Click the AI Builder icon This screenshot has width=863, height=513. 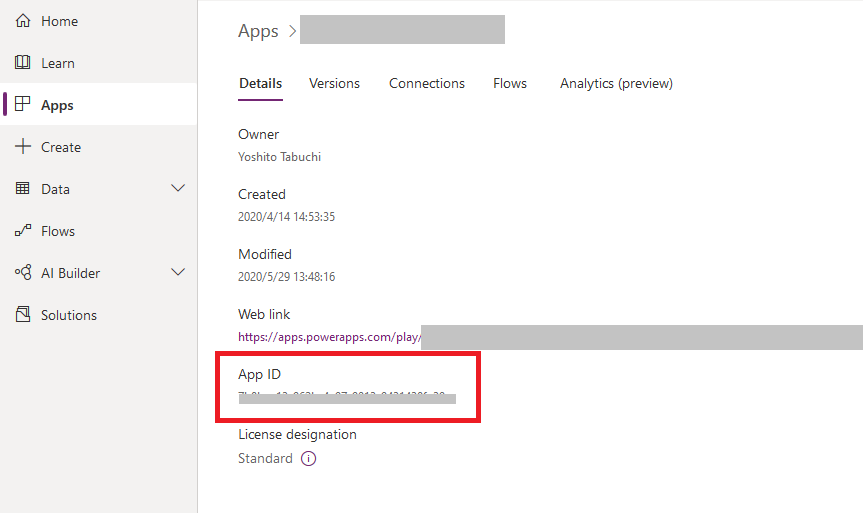(x=23, y=272)
